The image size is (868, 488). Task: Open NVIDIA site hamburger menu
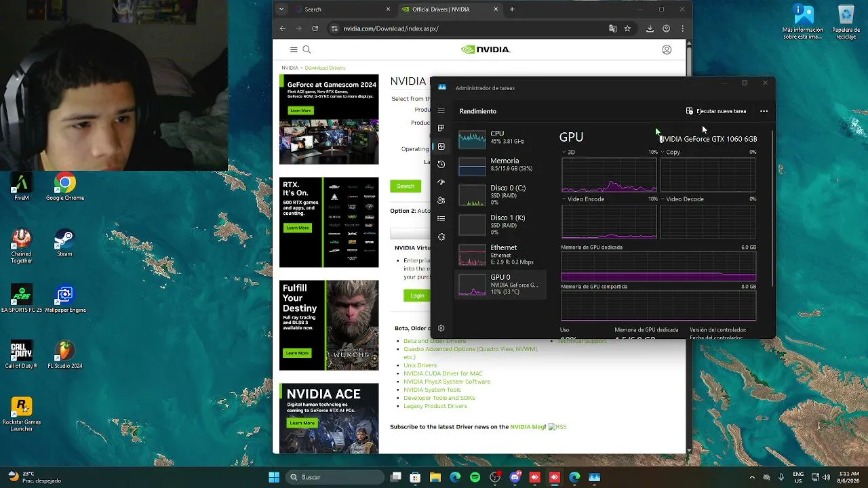(294, 49)
